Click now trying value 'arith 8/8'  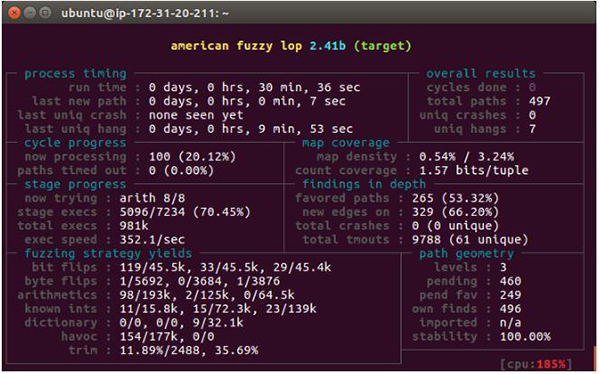tap(152, 198)
